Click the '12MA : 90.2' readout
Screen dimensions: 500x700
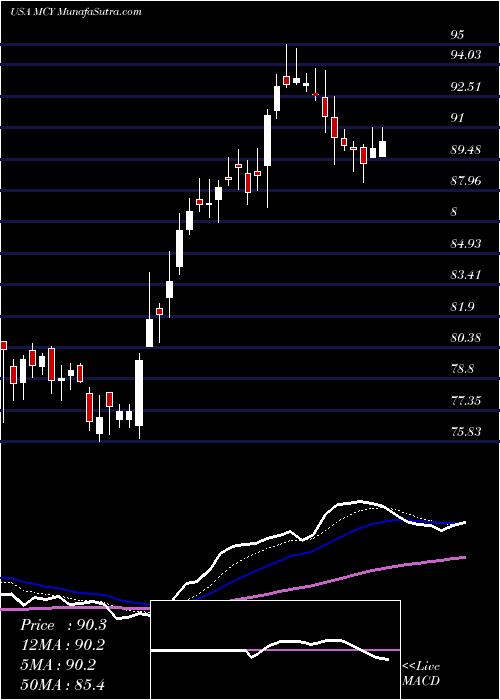[63, 645]
